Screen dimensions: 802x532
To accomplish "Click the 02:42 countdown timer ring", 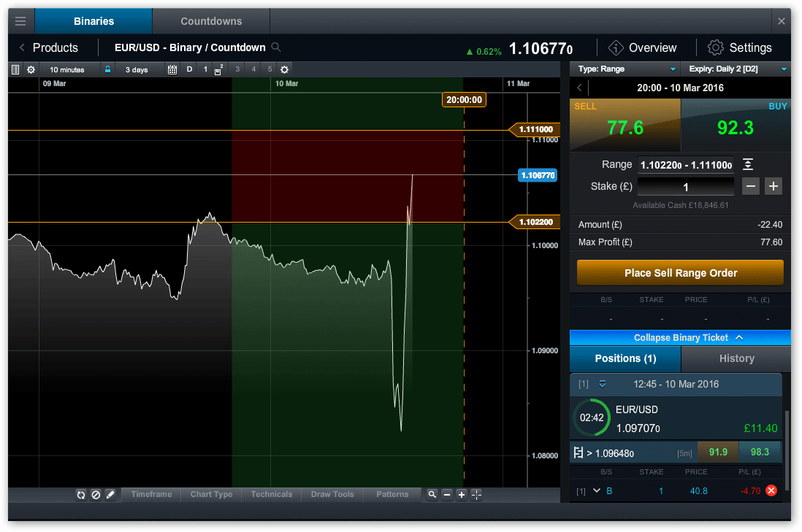I will tap(592, 417).
